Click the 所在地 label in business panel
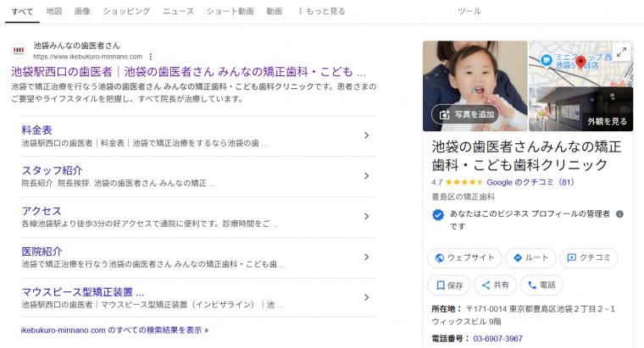The image size is (644, 348). tap(447, 309)
